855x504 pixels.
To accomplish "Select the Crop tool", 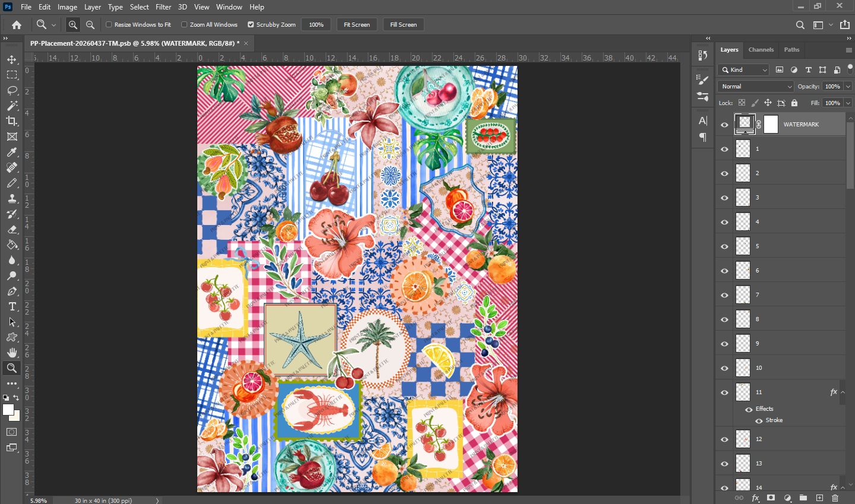I will [12, 121].
